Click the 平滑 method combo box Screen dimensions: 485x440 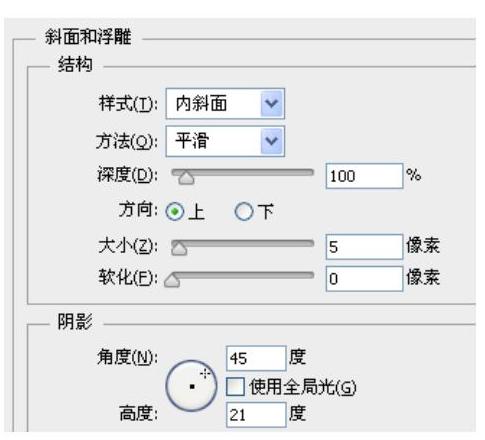pos(225,141)
